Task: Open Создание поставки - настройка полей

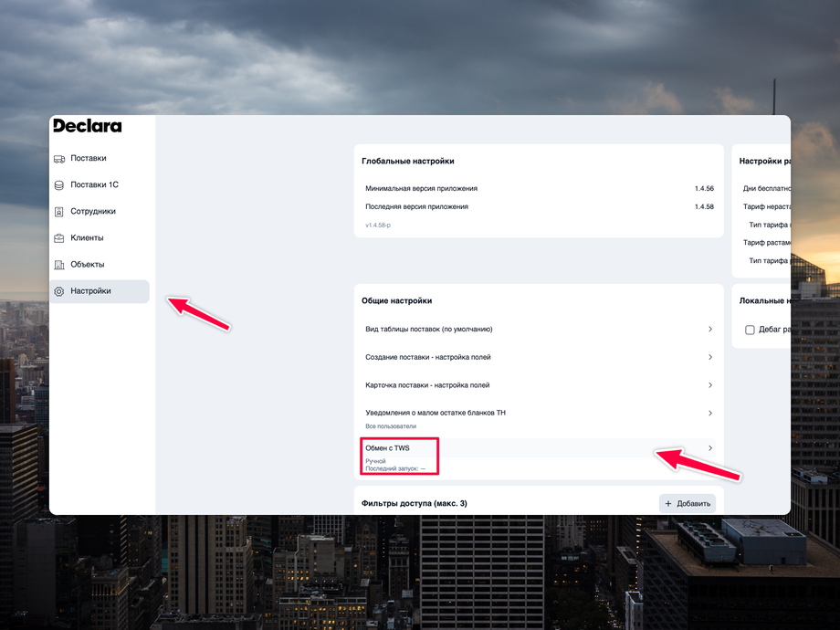Action: [x=539, y=357]
